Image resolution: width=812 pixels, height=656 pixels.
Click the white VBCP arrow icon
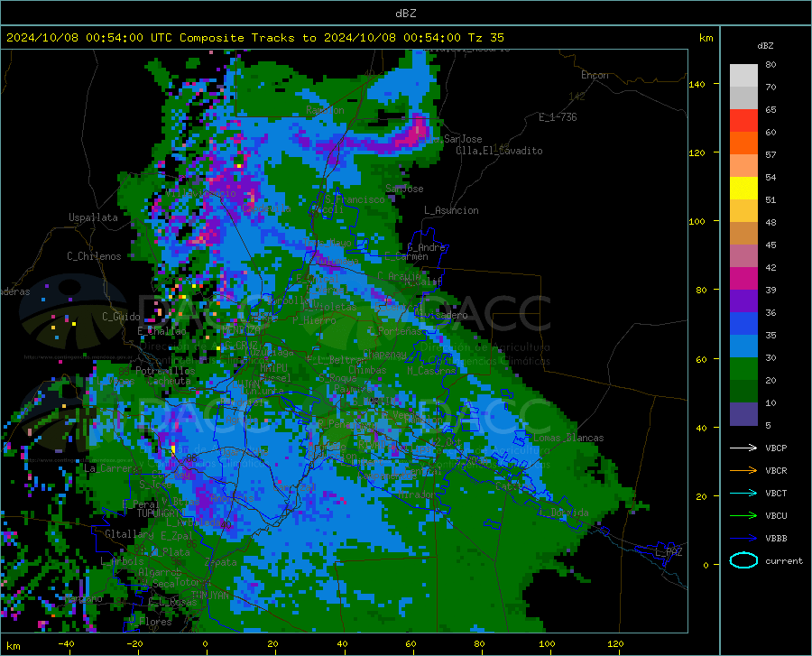click(743, 448)
